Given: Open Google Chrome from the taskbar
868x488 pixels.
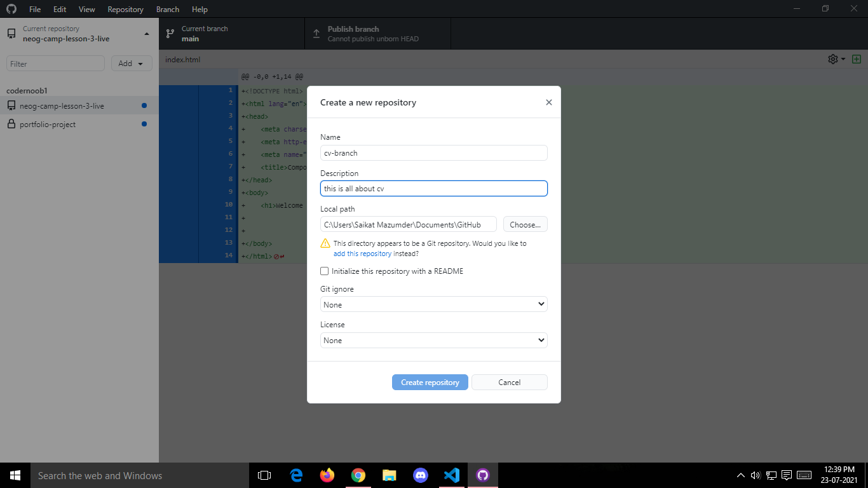Looking at the screenshot, I should click(358, 475).
